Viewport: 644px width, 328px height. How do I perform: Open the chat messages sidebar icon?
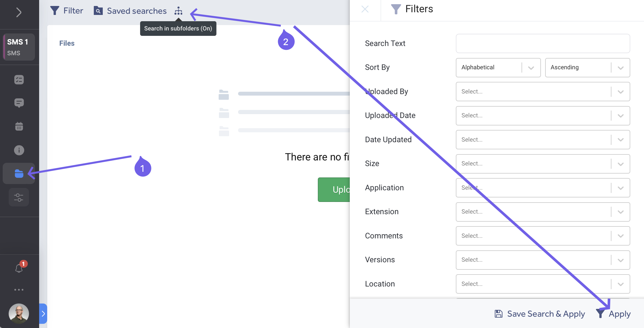19,103
